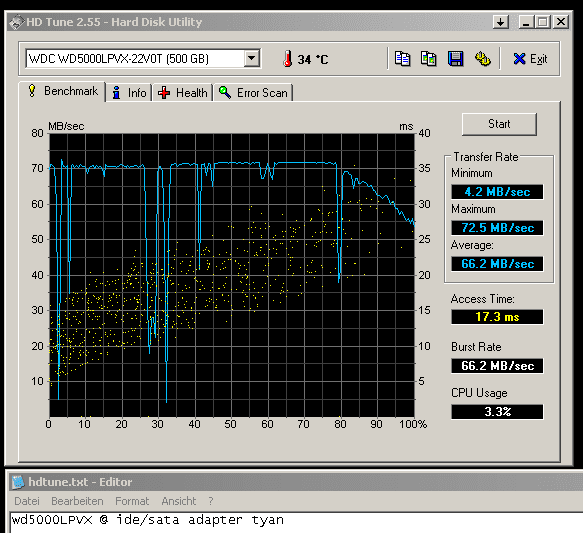The image size is (583, 533).
Task: Switch to the Error Scan tab
Action: 253,93
